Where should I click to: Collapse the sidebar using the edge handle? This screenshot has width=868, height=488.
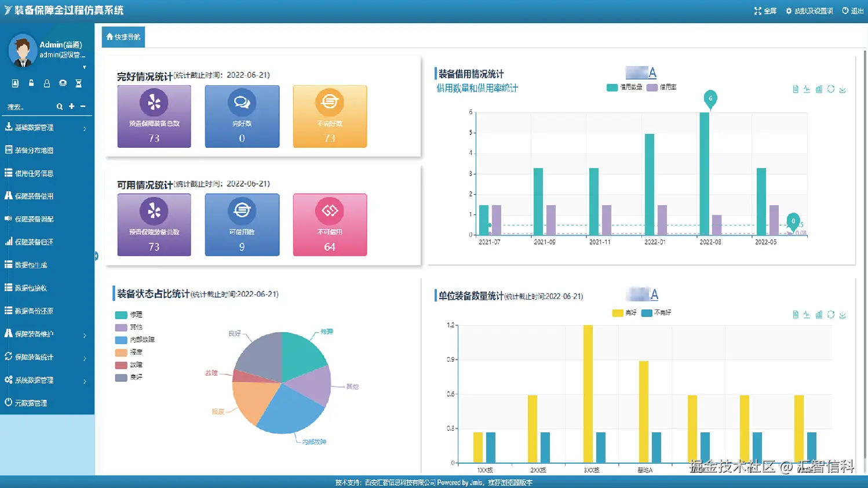pos(96,256)
